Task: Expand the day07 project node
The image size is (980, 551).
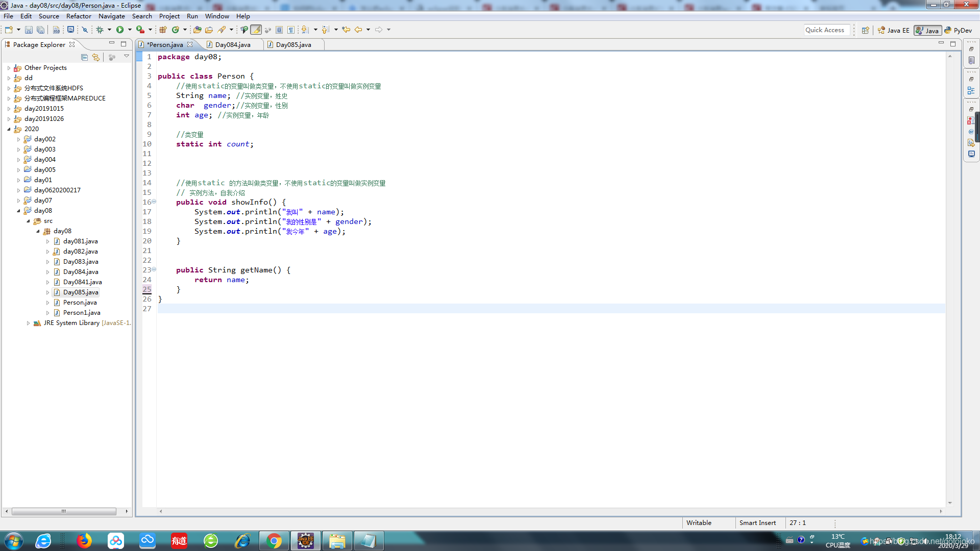Action: click(x=19, y=201)
